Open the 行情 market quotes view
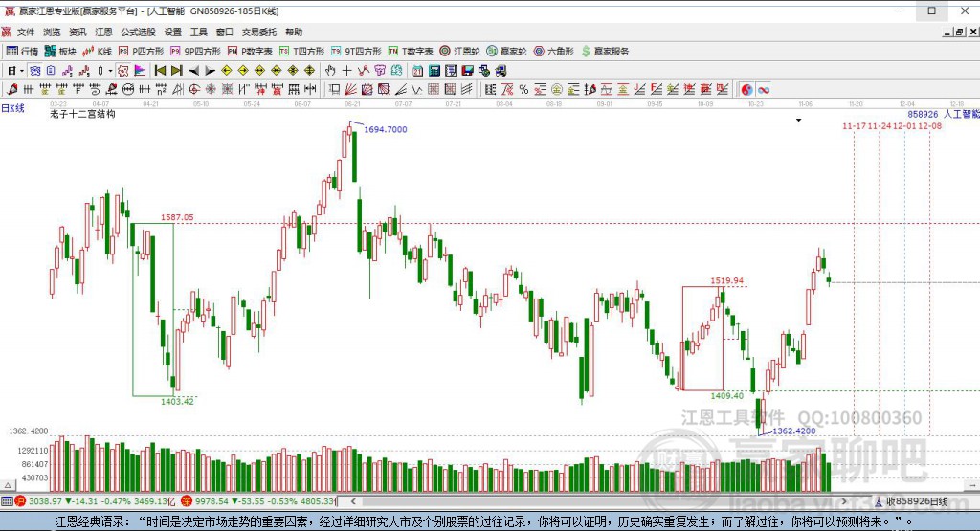This screenshot has width=980, height=531. pos(23,52)
